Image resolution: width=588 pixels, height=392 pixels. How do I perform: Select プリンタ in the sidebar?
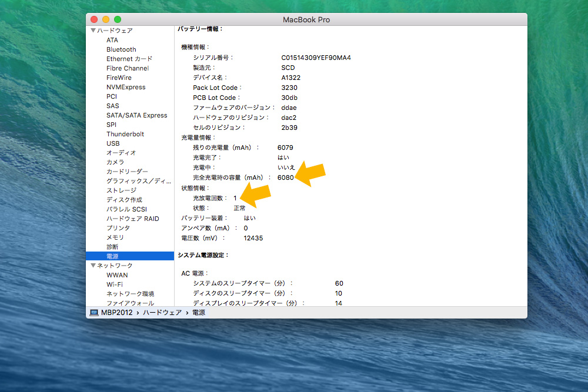click(x=118, y=228)
